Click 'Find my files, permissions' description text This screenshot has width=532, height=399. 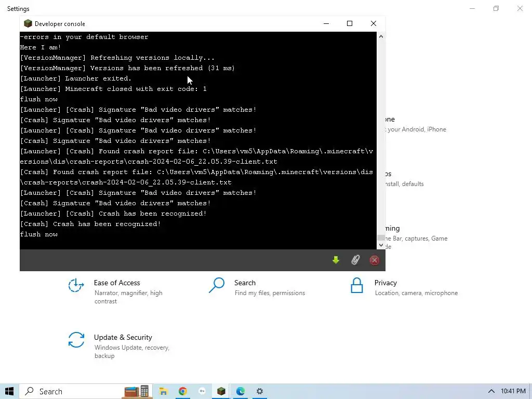[270, 293]
